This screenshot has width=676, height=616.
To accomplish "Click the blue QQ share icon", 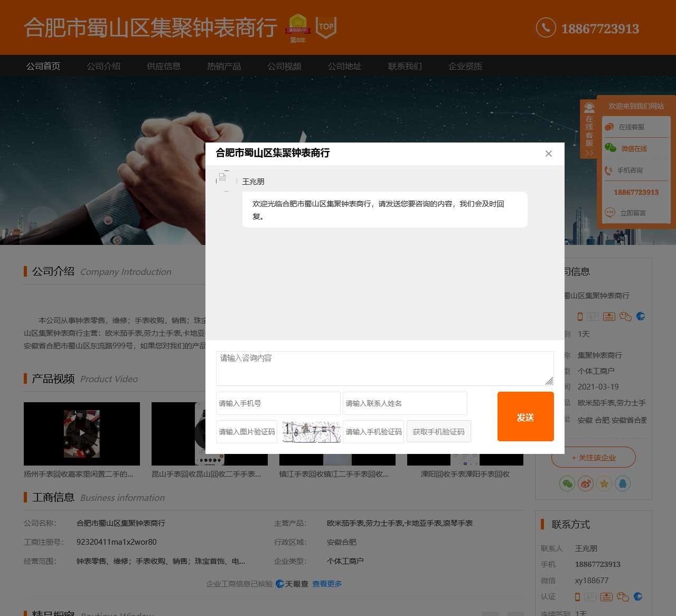I will coord(623,483).
